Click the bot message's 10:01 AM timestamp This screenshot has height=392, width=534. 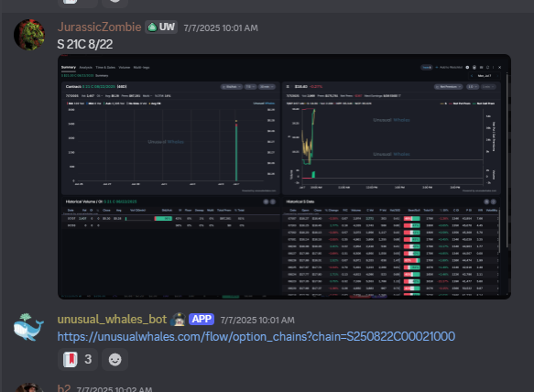pos(257,321)
